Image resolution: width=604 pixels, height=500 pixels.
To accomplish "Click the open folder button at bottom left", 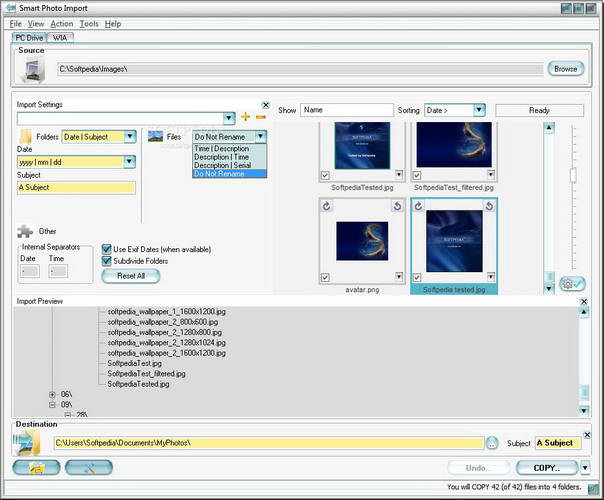I will tap(36, 467).
